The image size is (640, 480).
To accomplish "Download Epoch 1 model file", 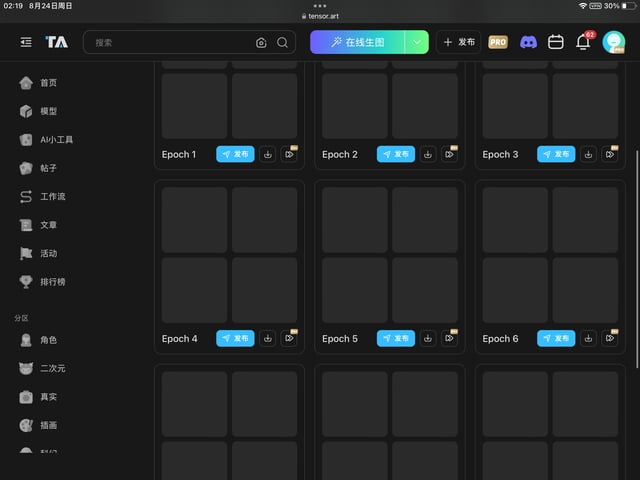I will click(268, 154).
